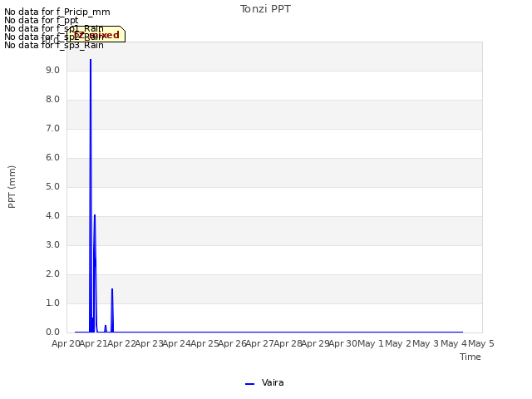Click the 1.0 y-axis tick label
532x399 pixels.
click(x=52, y=303)
